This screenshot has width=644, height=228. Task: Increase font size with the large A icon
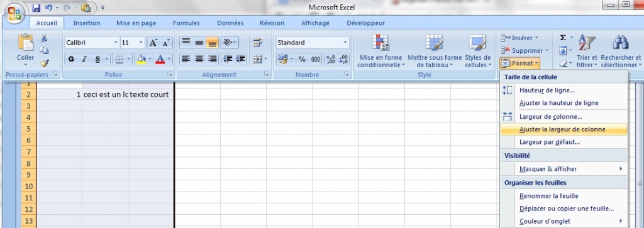pyautogui.click(x=153, y=43)
